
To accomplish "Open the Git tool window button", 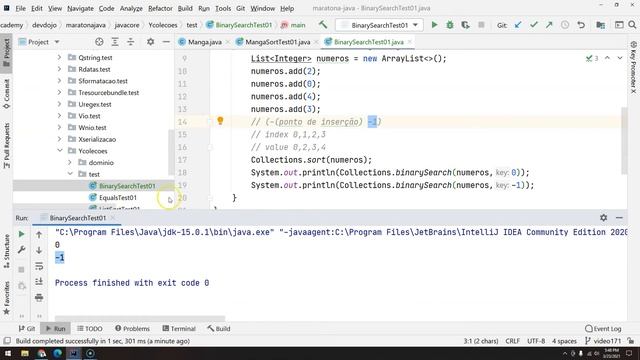I will 27,328.
